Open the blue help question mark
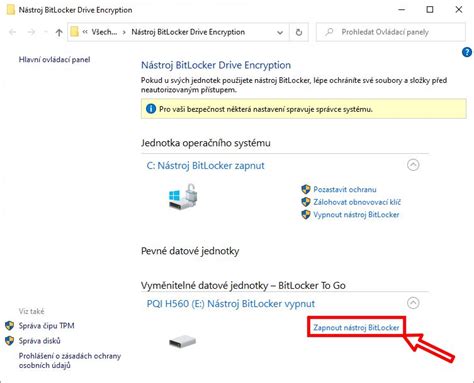Image resolution: width=474 pixels, height=383 pixels. pos(467,52)
